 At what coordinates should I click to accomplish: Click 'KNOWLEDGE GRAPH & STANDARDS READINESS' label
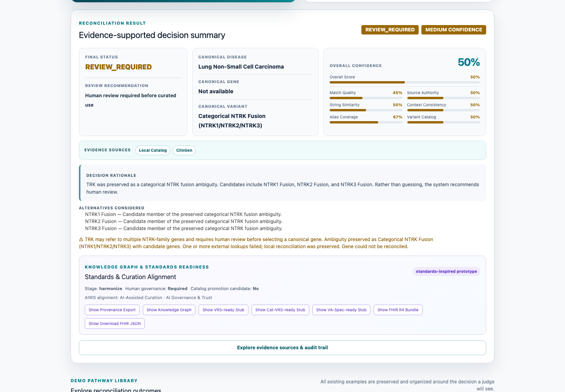coord(147,267)
